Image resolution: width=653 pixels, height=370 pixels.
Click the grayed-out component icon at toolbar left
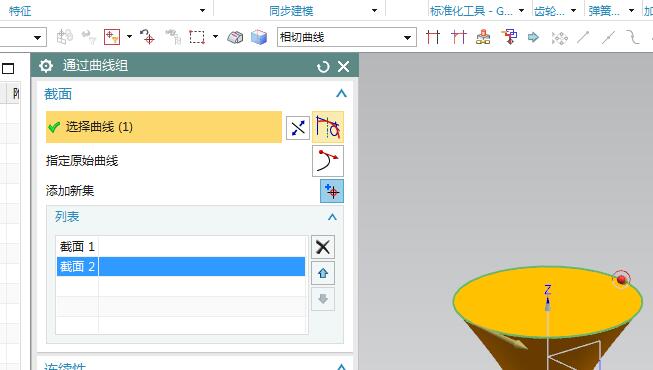coord(65,37)
